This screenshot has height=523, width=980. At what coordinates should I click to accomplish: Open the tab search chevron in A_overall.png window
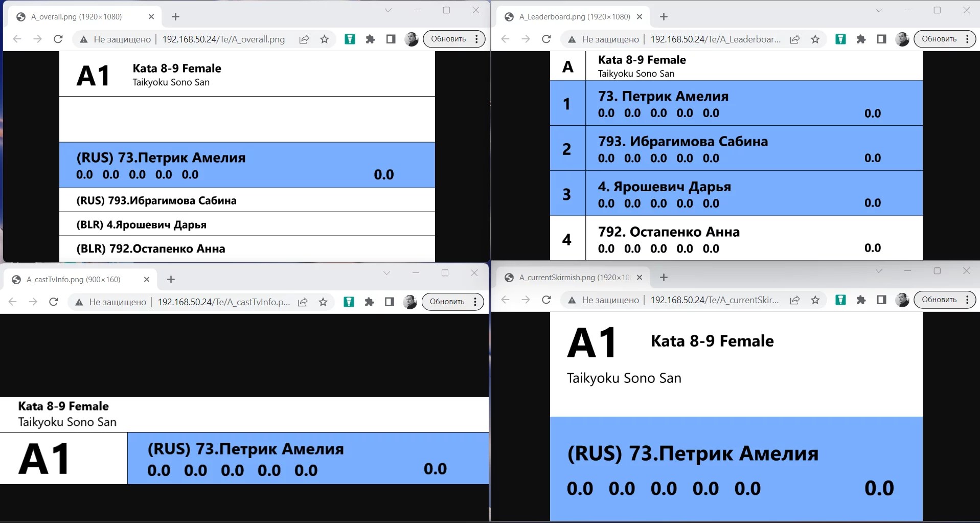pyautogui.click(x=388, y=10)
